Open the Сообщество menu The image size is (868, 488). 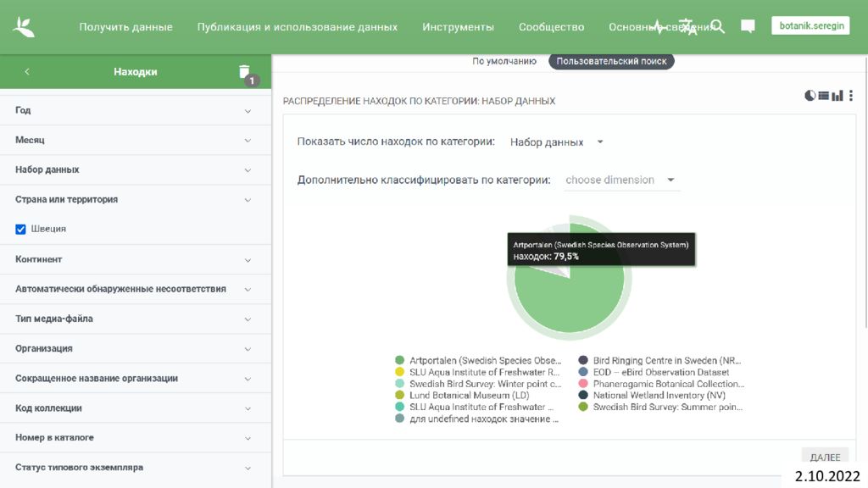click(551, 26)
